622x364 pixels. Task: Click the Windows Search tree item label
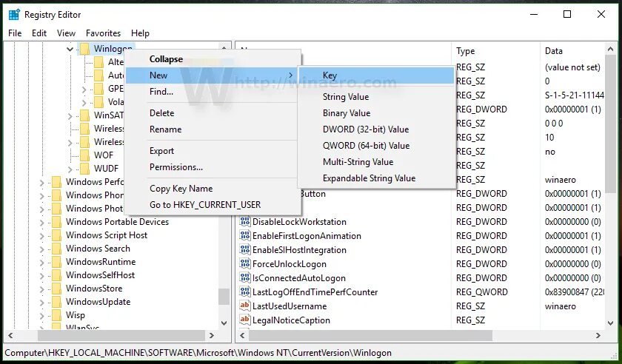(x=98, y=249)
